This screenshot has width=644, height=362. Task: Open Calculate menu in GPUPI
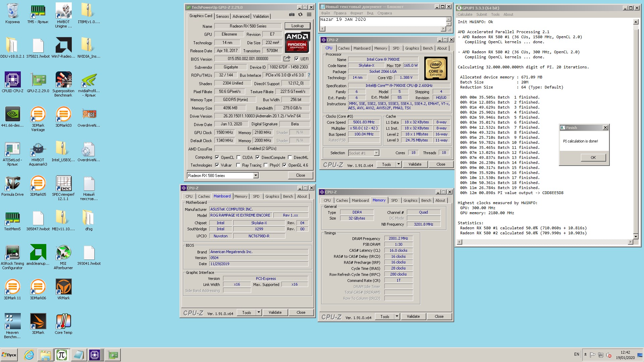click(x=465, y=14)
